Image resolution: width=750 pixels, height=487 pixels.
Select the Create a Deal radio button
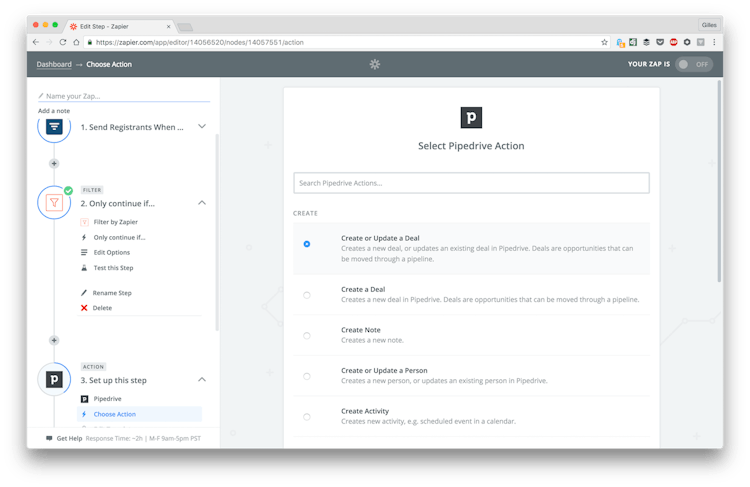click(x=307, y=295)
